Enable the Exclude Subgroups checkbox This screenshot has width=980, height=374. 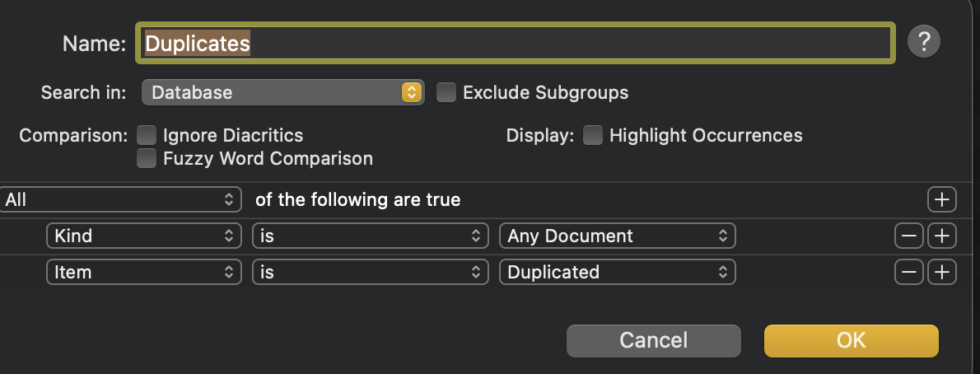446,92
